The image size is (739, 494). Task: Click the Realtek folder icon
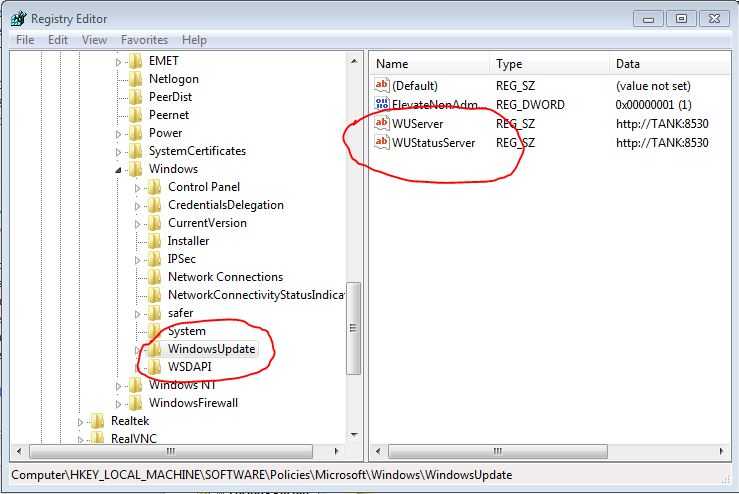pos(98,421)
